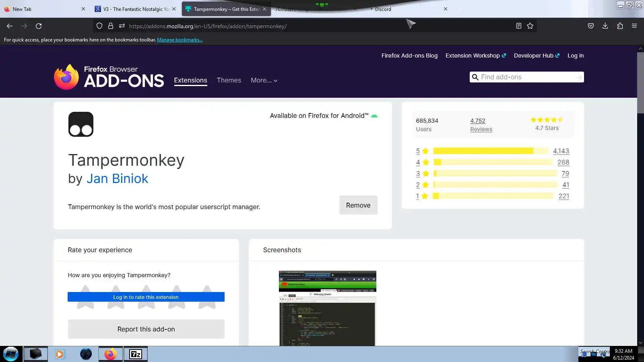The image size is (644, 362).
Task: Bookmark this page with the star
Action: click(x=530, y=26)
